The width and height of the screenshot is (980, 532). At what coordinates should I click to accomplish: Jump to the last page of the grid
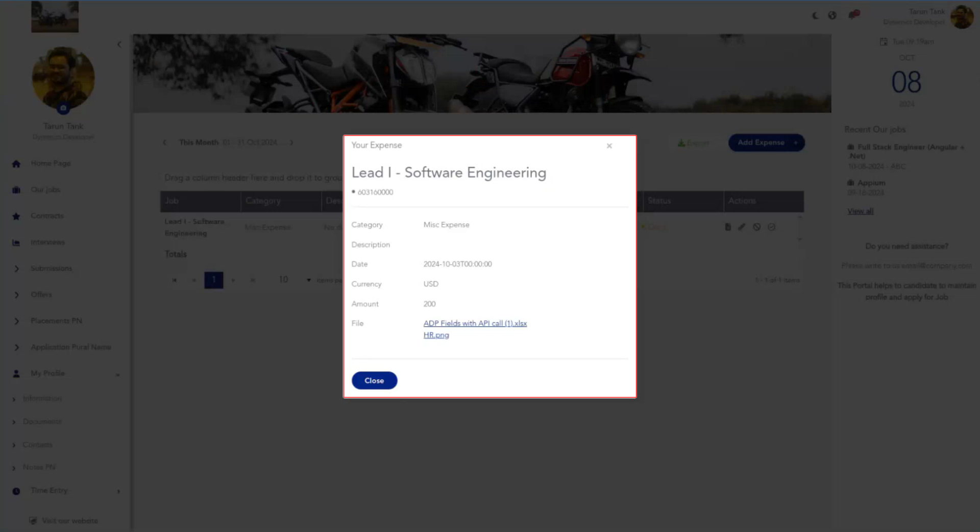[x=253, y=280]
